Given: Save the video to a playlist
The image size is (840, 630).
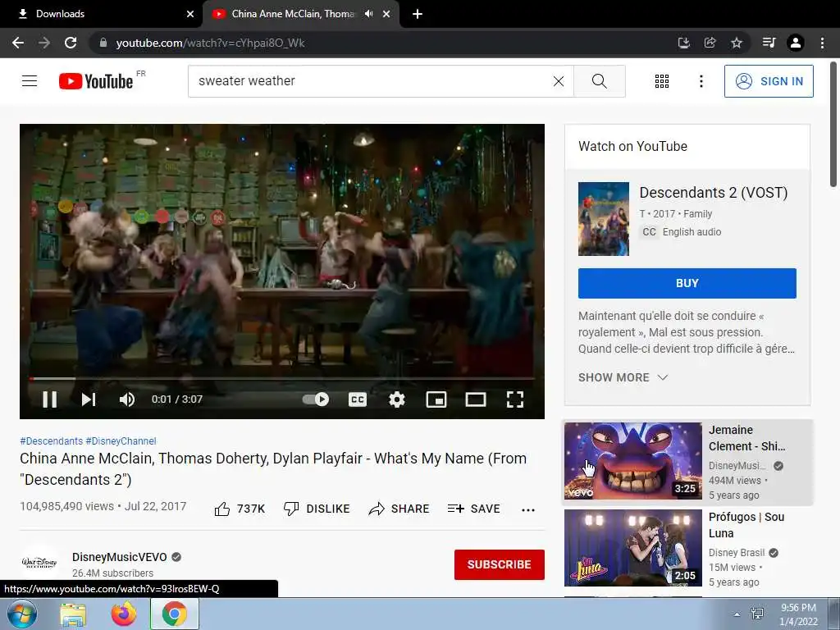Looking at the screenshot, I should pos(473,509).
